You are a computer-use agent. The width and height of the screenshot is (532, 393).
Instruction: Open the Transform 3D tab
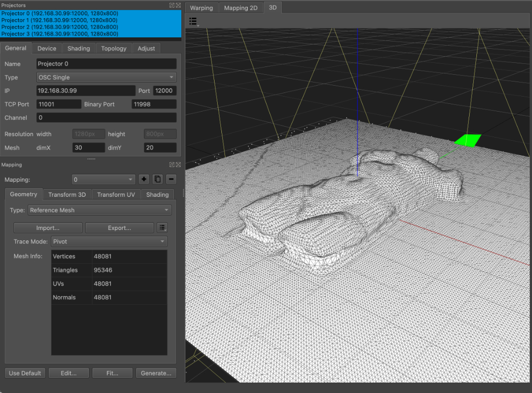(x=67, y=195)
